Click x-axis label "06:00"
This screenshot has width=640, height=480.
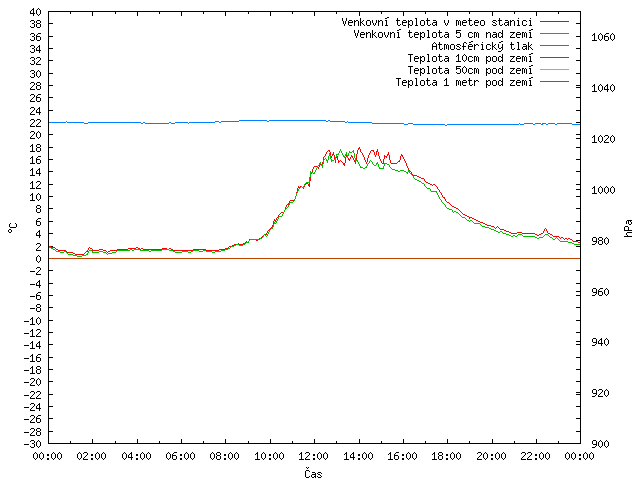tap(180, 456)
